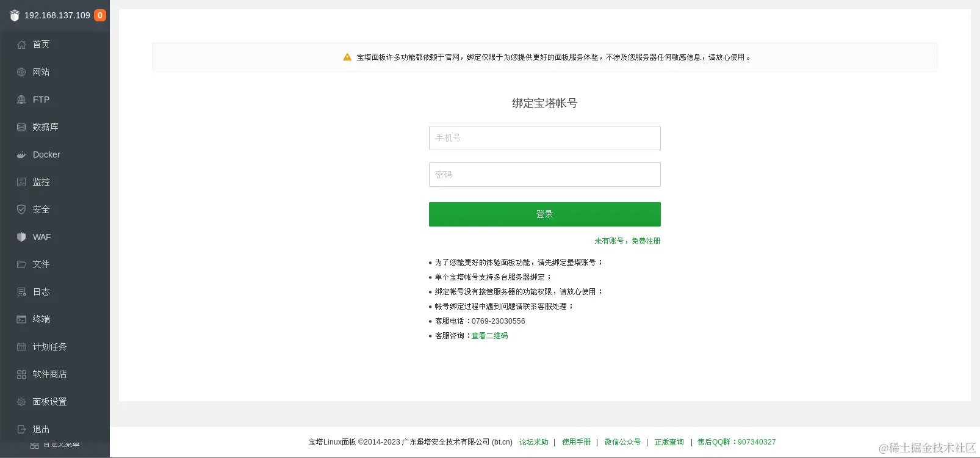The image size is (980, 458).
Task: Open 论坛求助 forum link in footer
Action: point(534,442)
